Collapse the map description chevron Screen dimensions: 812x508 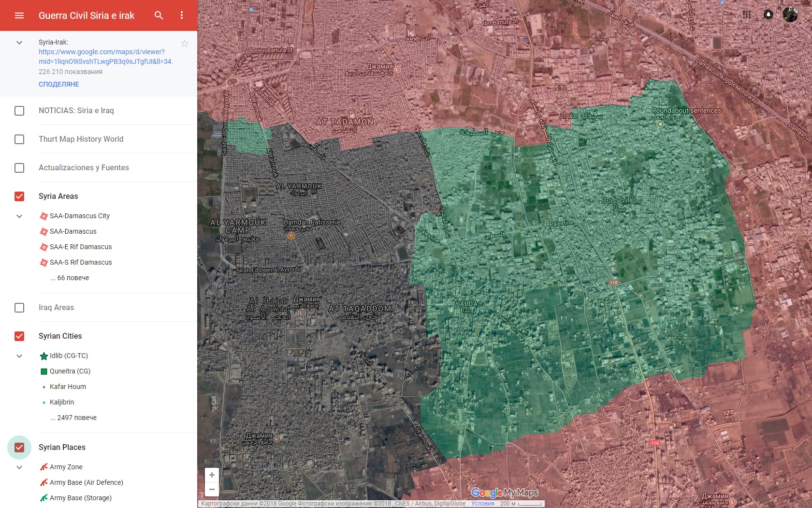pyautogui.click(x=19, y=43)
